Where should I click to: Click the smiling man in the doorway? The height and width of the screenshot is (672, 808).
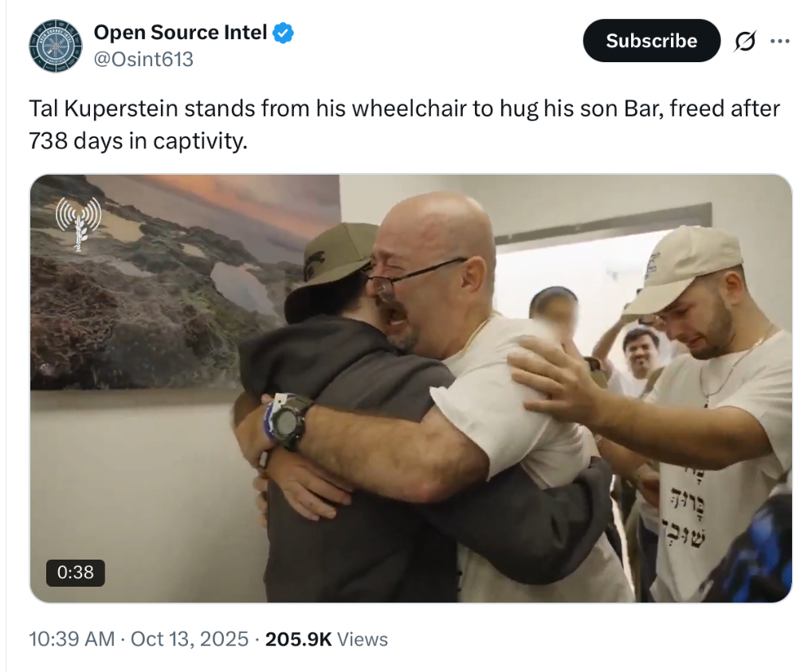click(x=641, y=352)
